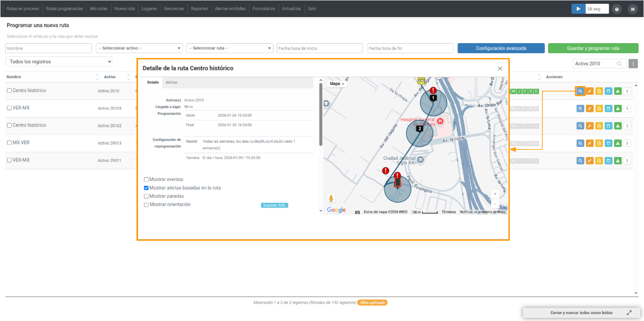Open Rutas programadas in the top menu

point(65,9)
